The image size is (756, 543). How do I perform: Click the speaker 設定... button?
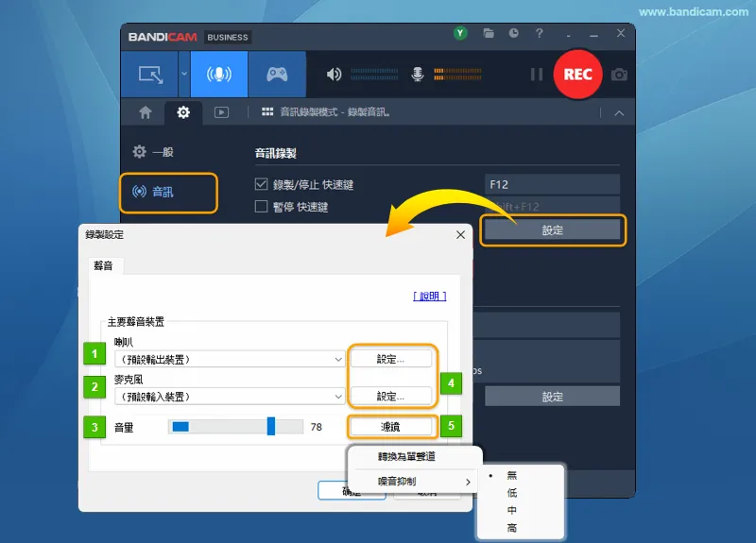click(391, 359)
